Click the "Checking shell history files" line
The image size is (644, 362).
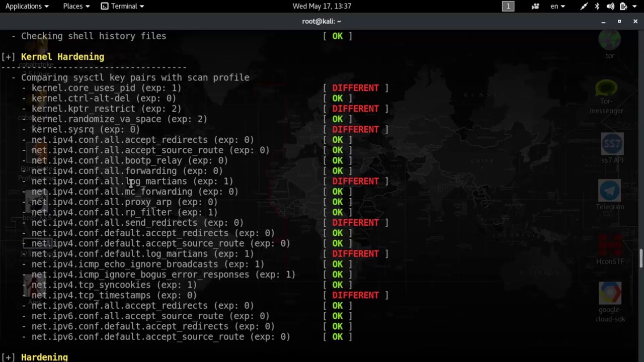[x=94, y=36]
